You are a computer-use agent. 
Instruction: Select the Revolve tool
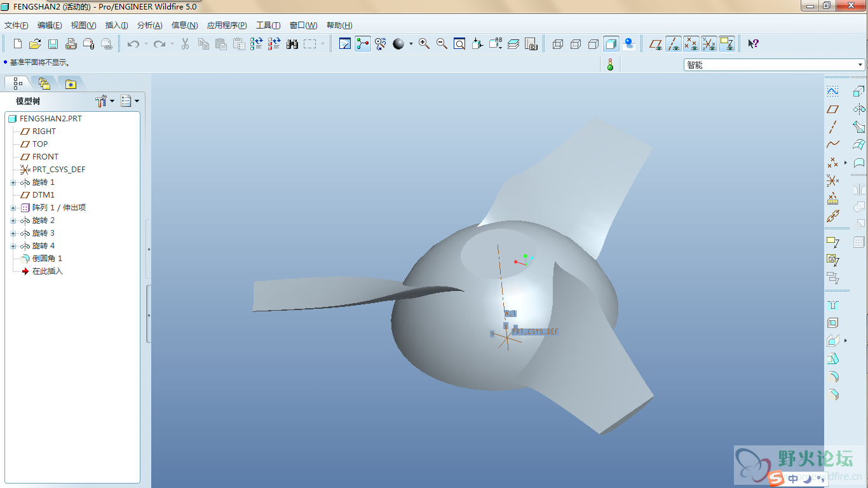point(859,109)
